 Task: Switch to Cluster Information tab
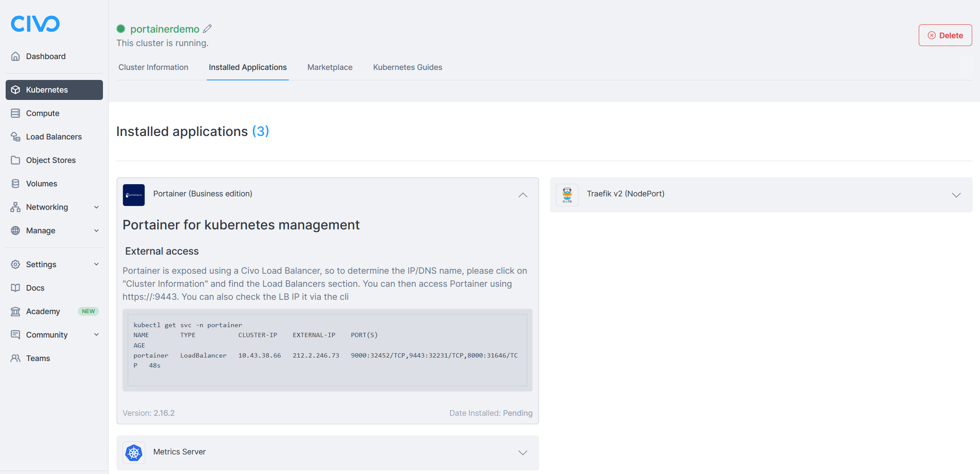[x=153, y=67]
